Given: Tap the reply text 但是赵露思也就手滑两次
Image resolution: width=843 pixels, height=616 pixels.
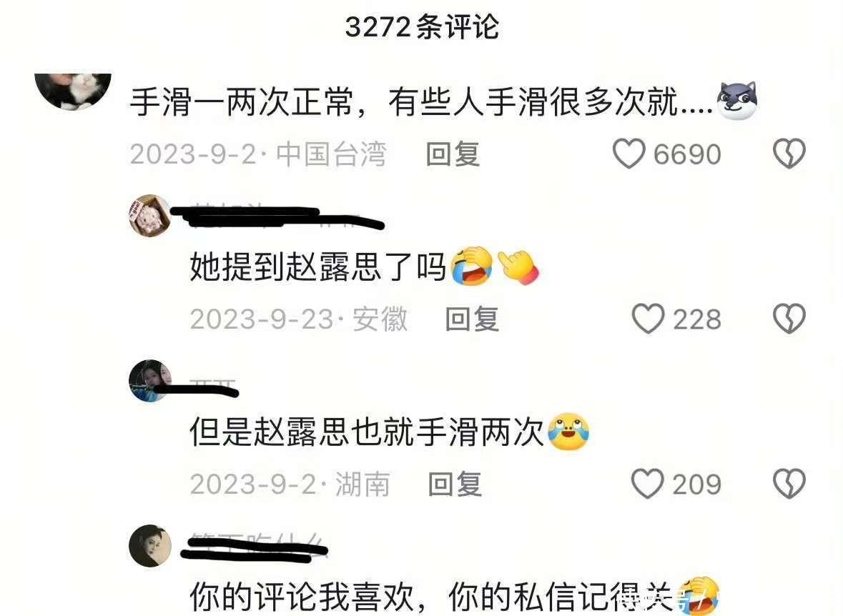Looking at the screenshot, I should 367,432.
